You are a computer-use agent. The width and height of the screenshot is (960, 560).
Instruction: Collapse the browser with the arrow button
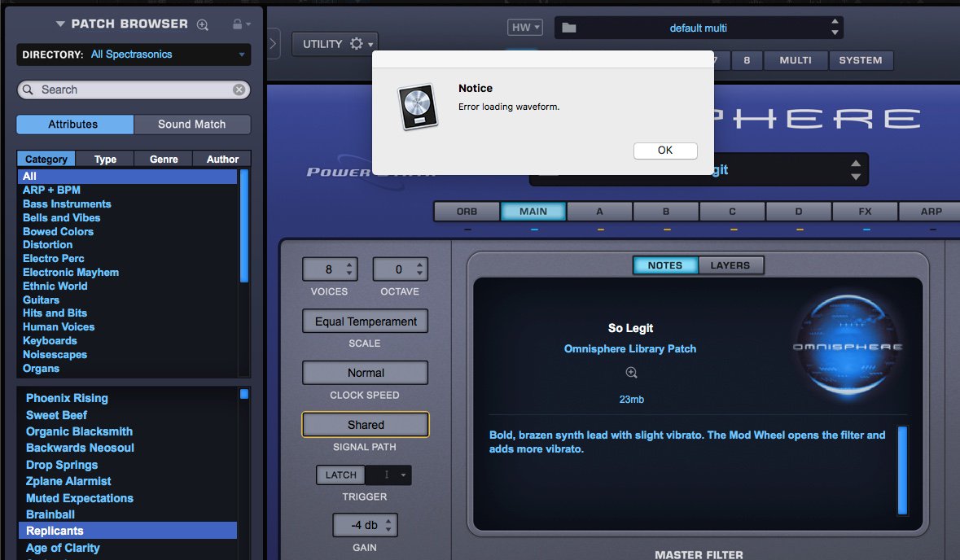[273, 43]
